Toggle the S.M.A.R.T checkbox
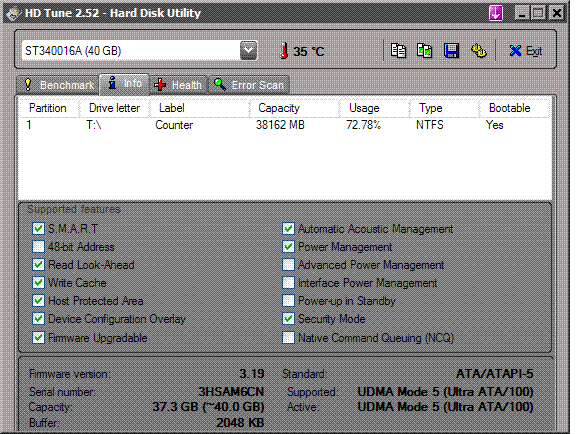Image resolution: width=576 pixels, height=434 pixels. [x=38, y=229]
